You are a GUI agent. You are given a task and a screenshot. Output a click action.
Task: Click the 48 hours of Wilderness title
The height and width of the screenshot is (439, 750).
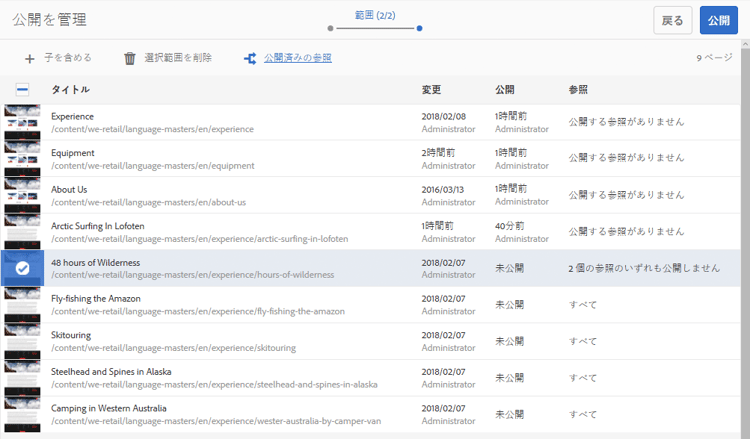(96, 263)
